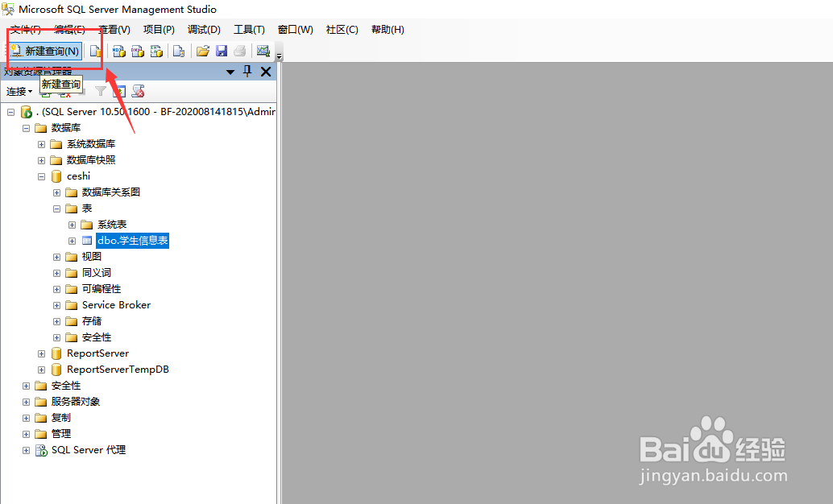This screenshot has height=504, width=833.
Task: Open the 编辑(E) menu
Action: (x=69, y=30)
